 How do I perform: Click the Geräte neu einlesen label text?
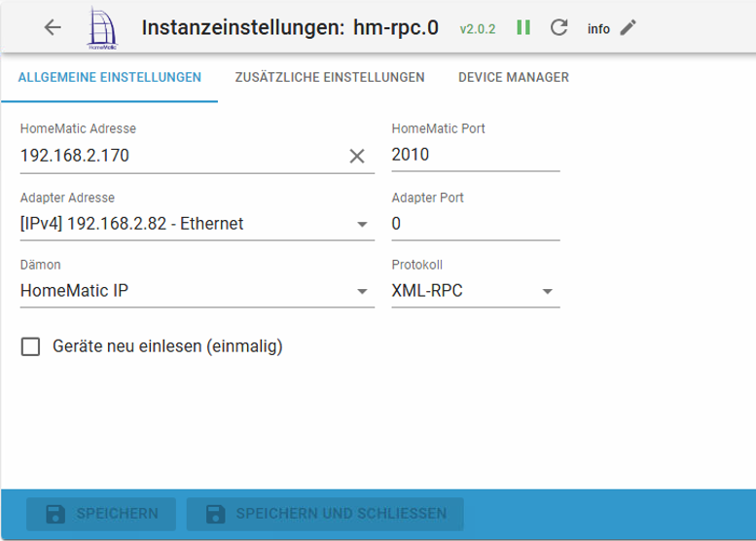[167, 346]
